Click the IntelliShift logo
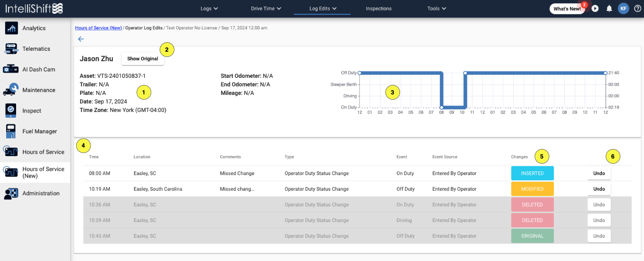 tap(34, 9)
